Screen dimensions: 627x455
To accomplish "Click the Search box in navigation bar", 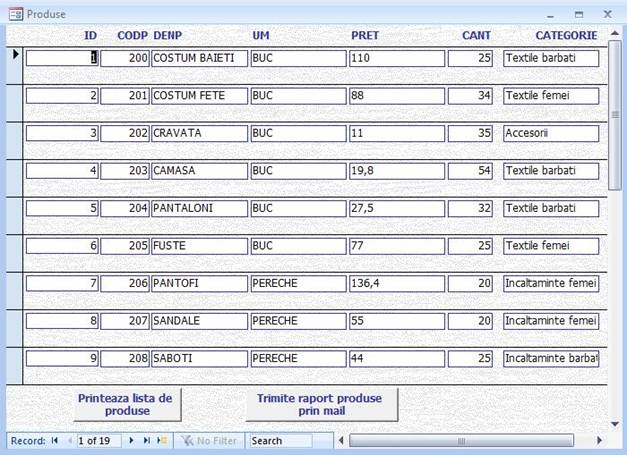I will [281, 441].
